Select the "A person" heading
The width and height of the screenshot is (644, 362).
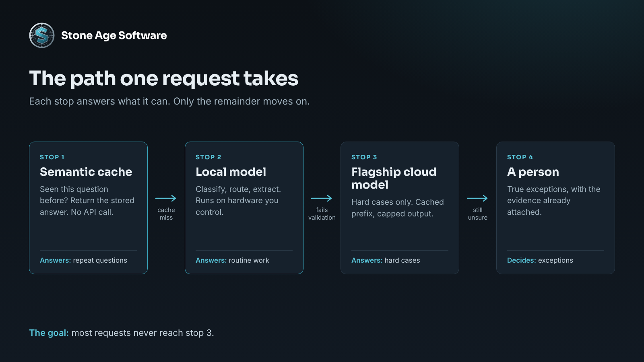(533, 172)
